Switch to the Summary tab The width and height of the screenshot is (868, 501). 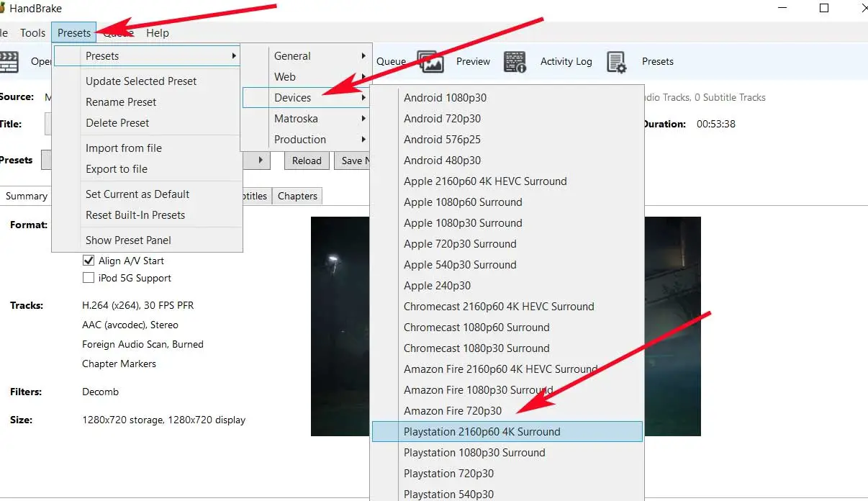pos(26,196)
